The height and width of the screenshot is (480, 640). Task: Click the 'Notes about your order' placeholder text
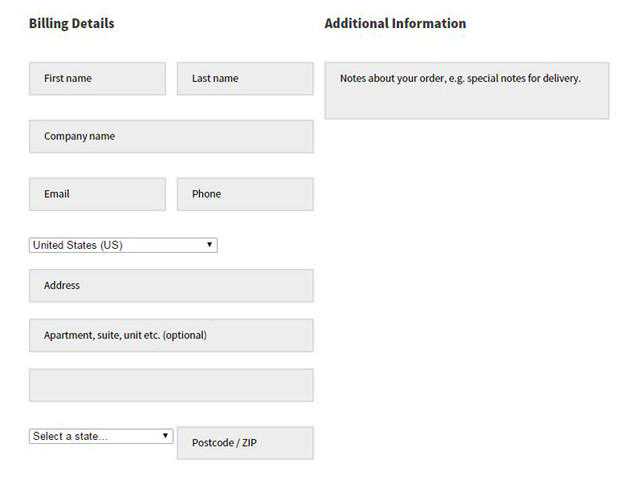click(460, 78)
